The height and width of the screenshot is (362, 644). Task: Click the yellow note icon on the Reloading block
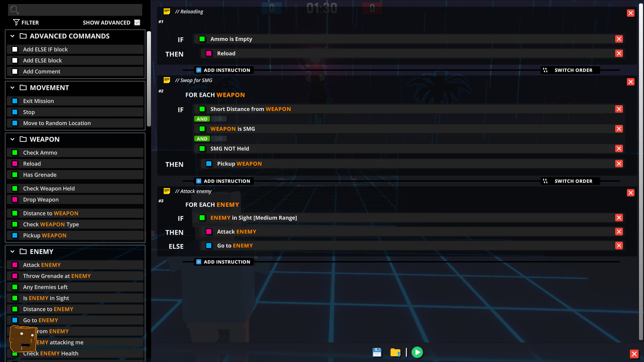(x=167, y=11)
